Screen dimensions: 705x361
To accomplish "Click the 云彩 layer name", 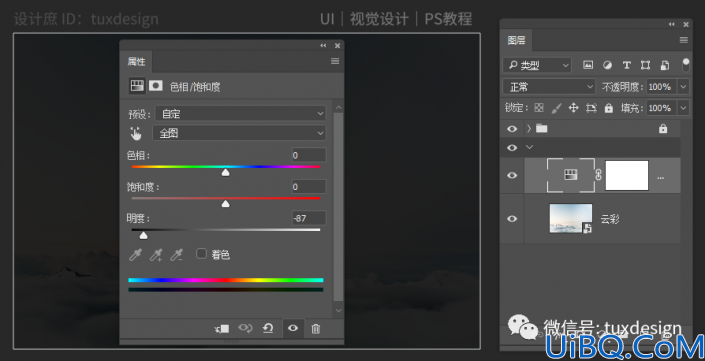I will [610, 219].
